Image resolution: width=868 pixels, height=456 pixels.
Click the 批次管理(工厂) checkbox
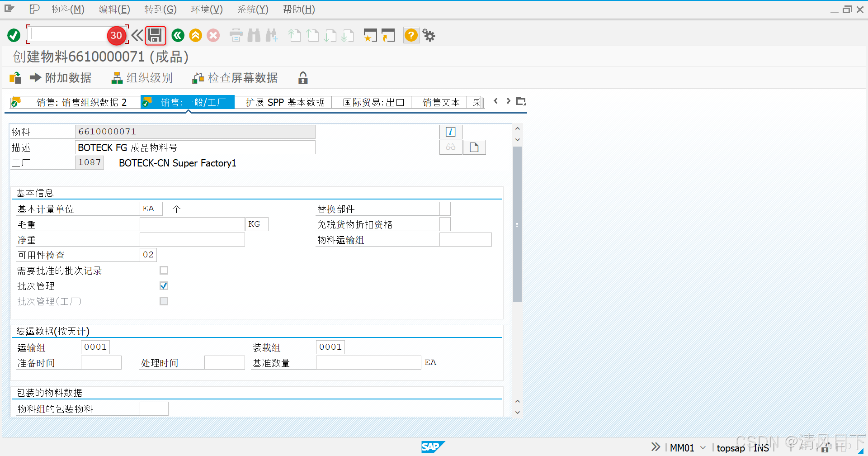pyautogui.click(x=164, y=301)
